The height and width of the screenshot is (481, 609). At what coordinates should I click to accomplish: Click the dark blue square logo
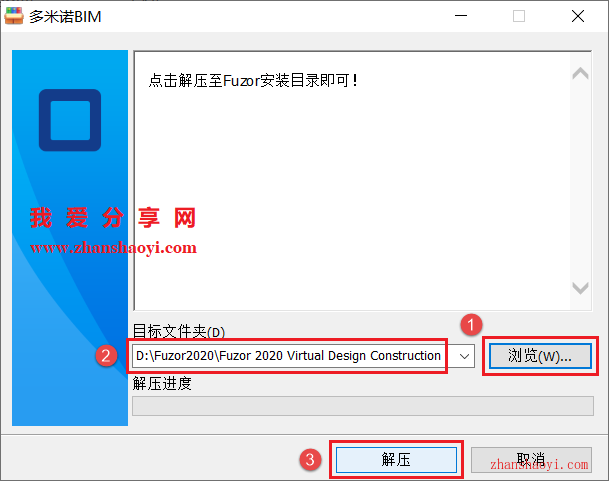click(70, 120)
